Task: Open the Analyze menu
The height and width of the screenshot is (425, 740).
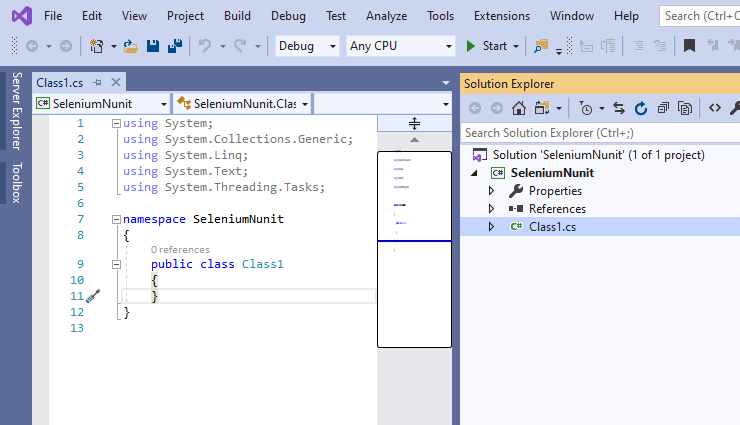Action: click(386, 16)
